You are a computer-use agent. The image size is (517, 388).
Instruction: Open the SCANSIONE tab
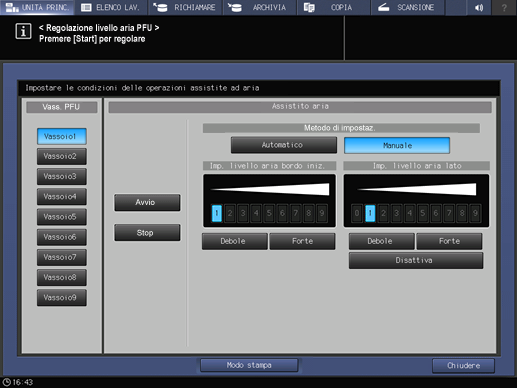408,7
